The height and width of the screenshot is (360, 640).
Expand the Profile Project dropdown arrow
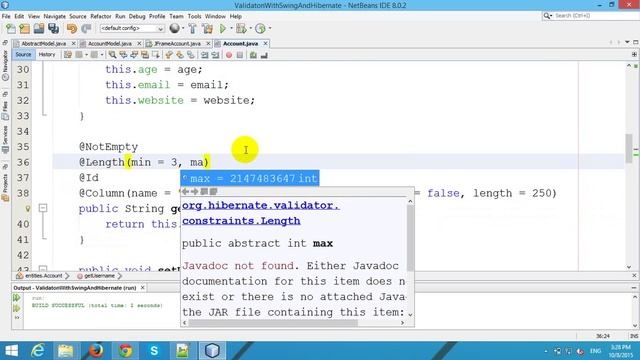click(270, 29)
